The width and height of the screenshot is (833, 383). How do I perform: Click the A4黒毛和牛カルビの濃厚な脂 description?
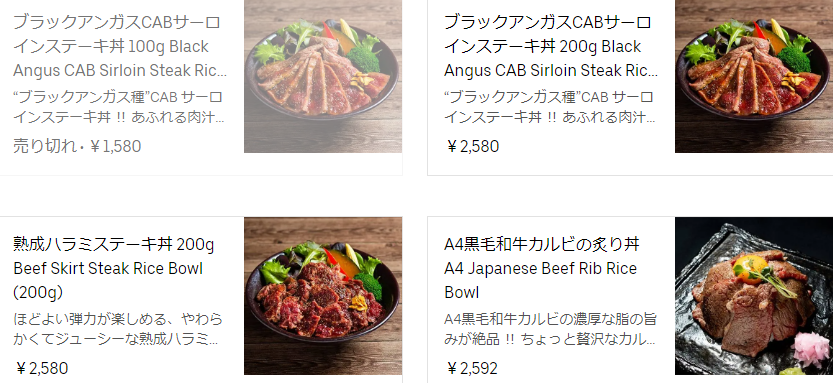550,329
